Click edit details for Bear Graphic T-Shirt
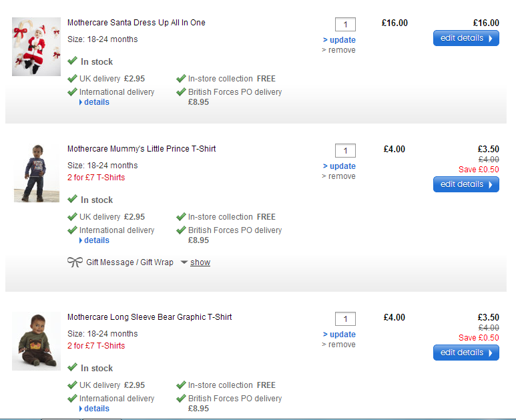Image resolution: width=516 pixels, height=420 pixels. [466, 353]
